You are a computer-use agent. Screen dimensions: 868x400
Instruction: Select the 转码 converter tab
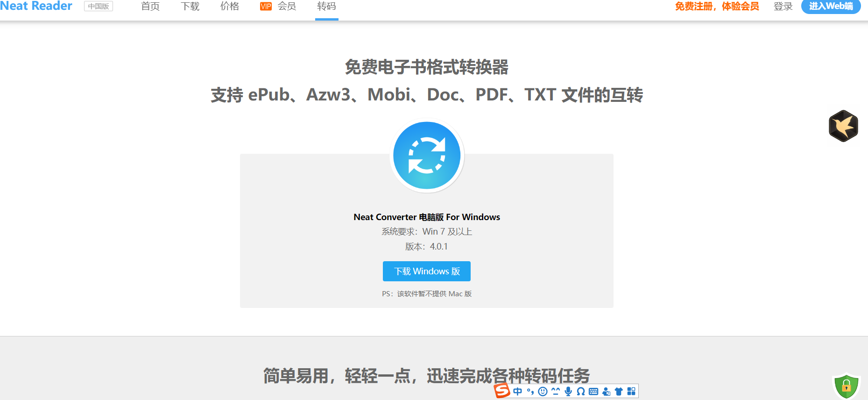[x=326, y=7]
